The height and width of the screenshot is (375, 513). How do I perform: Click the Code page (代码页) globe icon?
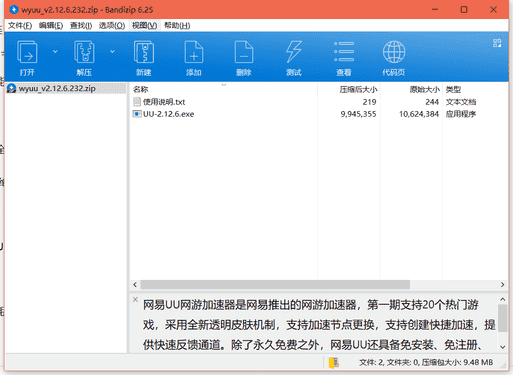pos(394,52)
